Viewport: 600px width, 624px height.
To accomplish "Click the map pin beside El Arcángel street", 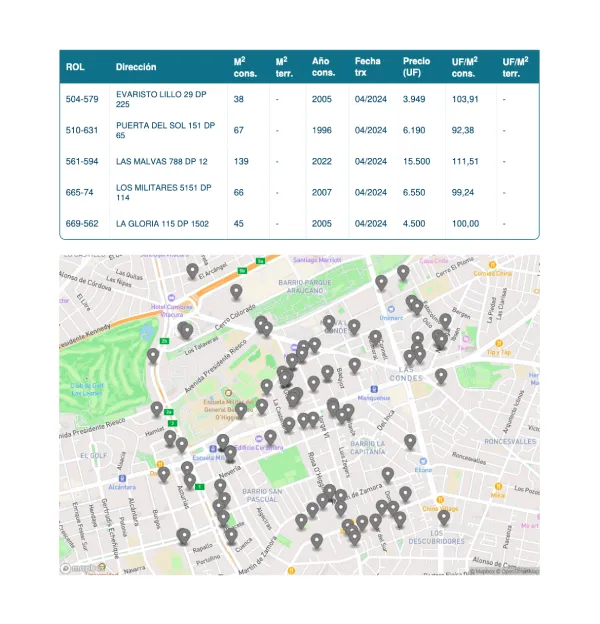I will 193,269.
